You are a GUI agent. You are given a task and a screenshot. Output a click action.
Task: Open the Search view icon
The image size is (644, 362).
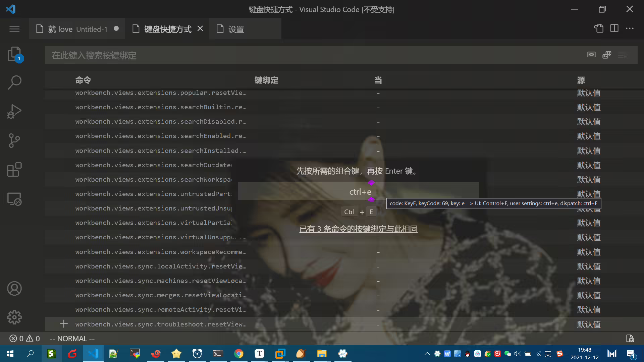click(x=14, y=82)
